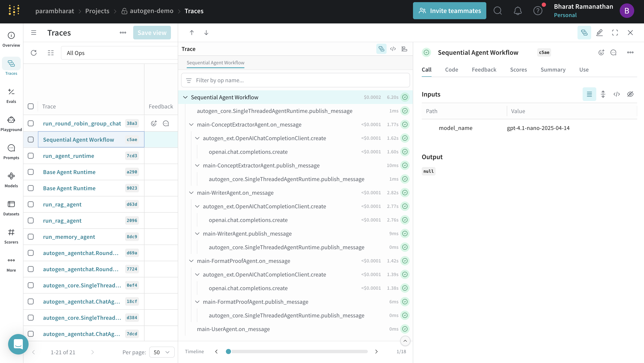Open the run_memory_agent trace link
This screenshot has width=644, height=363.
point(69,237)
